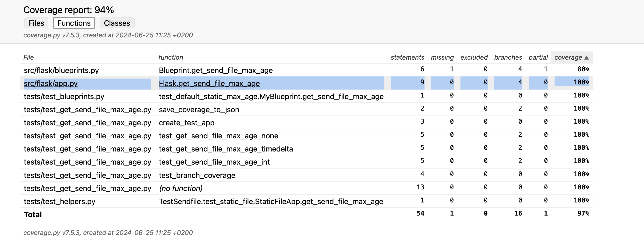This screenshot has height=245, width=644.
Task: Sort by the statements column header
Action: tap(407, 57)
